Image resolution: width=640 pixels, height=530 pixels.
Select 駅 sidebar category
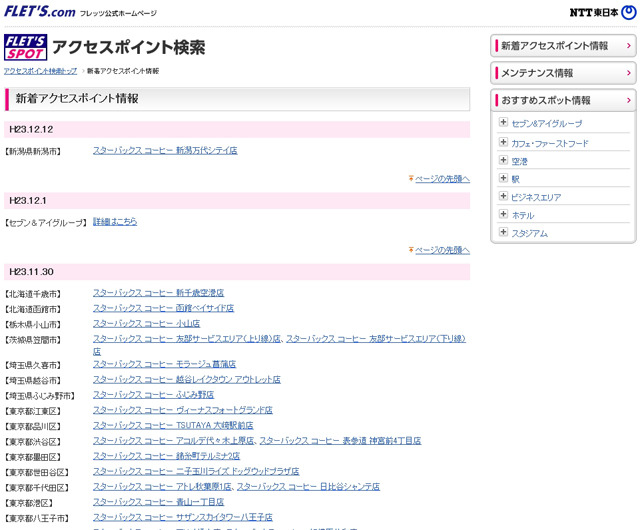tap(516, 179)
